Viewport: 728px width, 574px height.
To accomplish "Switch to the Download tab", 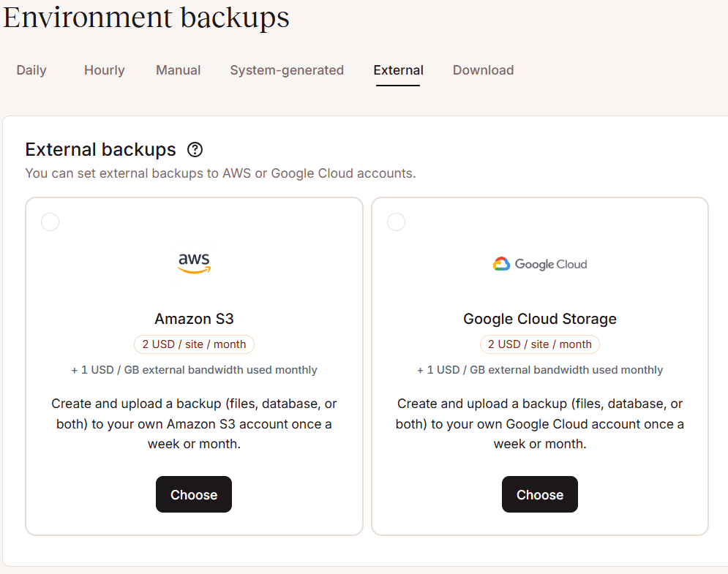I will [x=484, y=70].
